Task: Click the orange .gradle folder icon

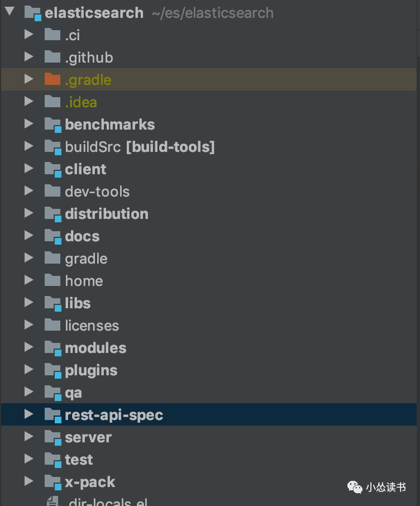Action: tap(52, 79)
